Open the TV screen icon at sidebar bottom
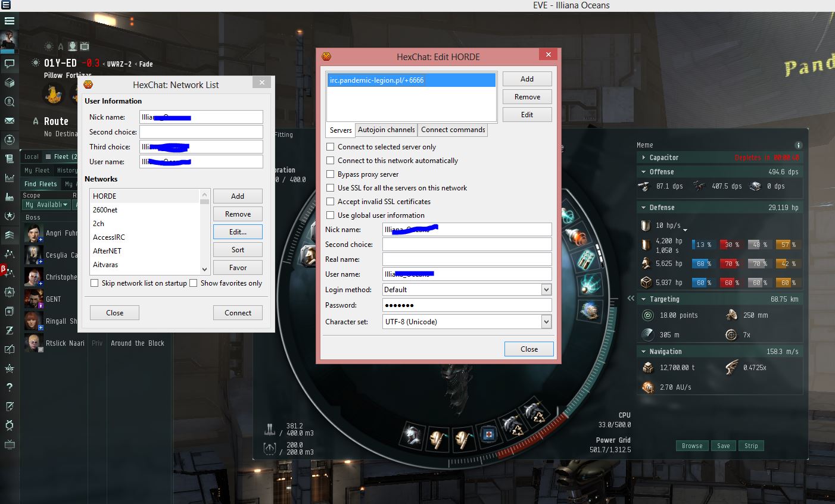Viewport: 835px width, 504px height. coord(10,444)
